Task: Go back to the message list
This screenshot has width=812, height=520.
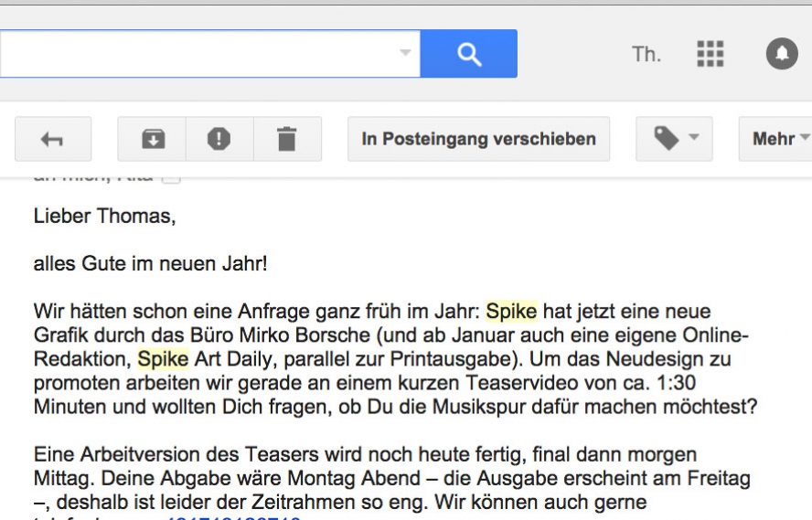Action: coord(53,139)
